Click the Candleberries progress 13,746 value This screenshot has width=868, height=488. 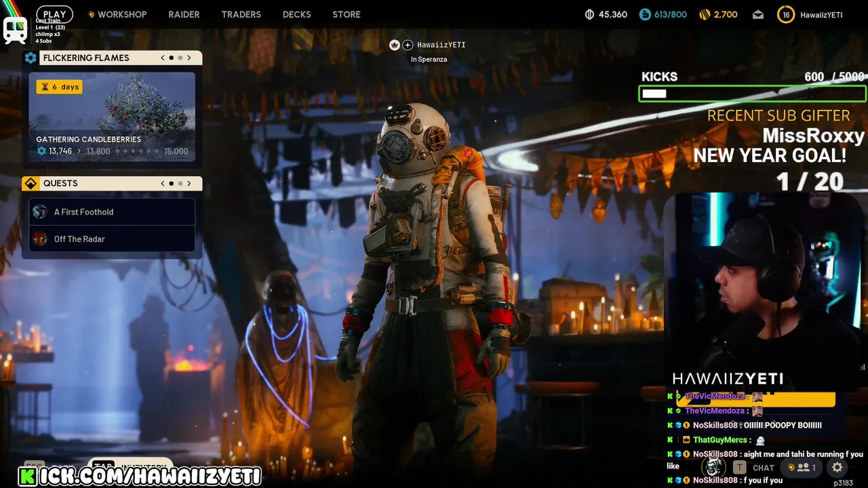click(60, 151)
